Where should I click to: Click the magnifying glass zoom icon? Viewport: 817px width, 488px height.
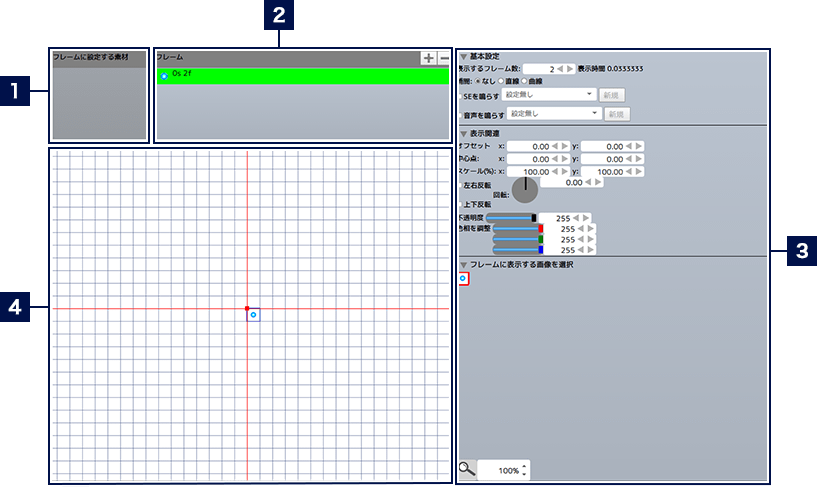pos(466,469)
